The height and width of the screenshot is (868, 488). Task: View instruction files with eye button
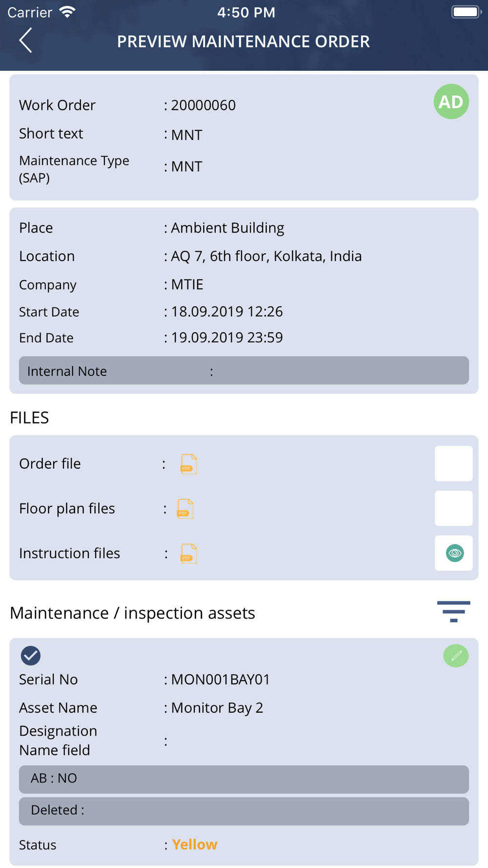[x=454, y=553]
